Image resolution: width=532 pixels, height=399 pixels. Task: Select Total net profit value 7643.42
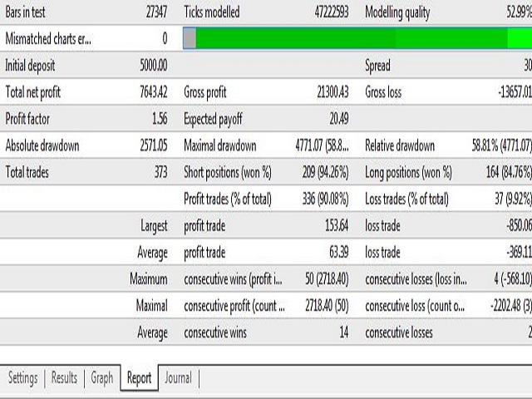point(153,92)
